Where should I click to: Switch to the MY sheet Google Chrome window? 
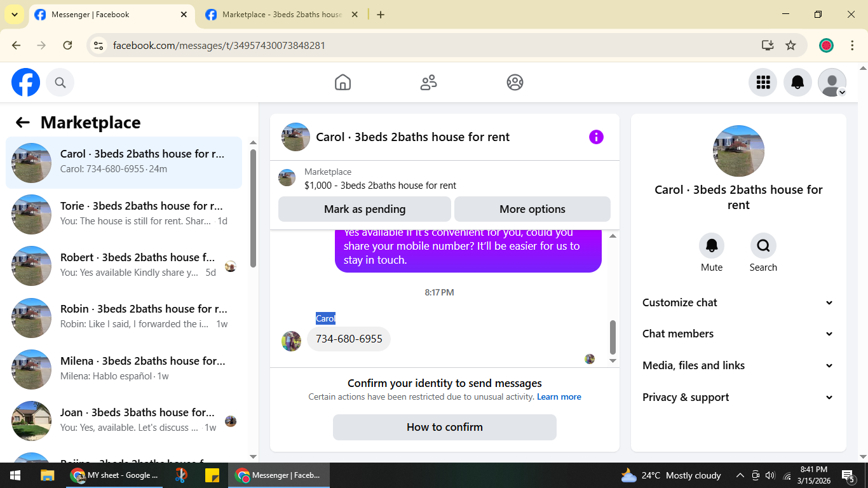tap(114, 475)
